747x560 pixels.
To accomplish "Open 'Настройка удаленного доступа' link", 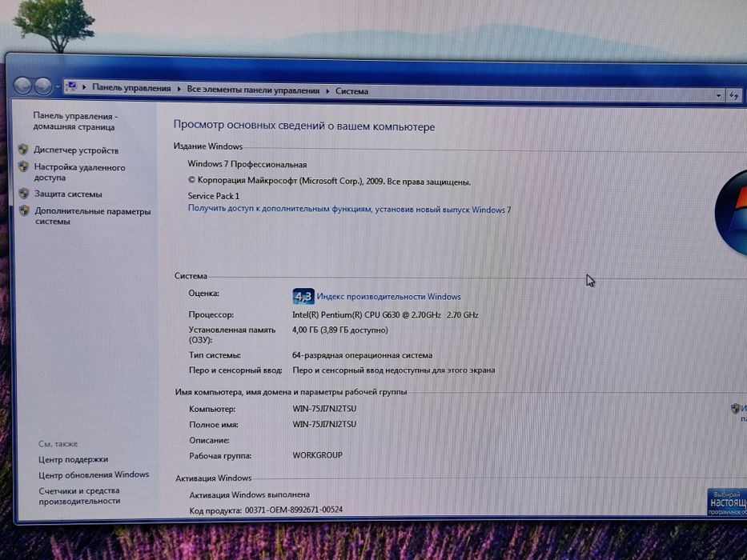I will coord(79,172).
